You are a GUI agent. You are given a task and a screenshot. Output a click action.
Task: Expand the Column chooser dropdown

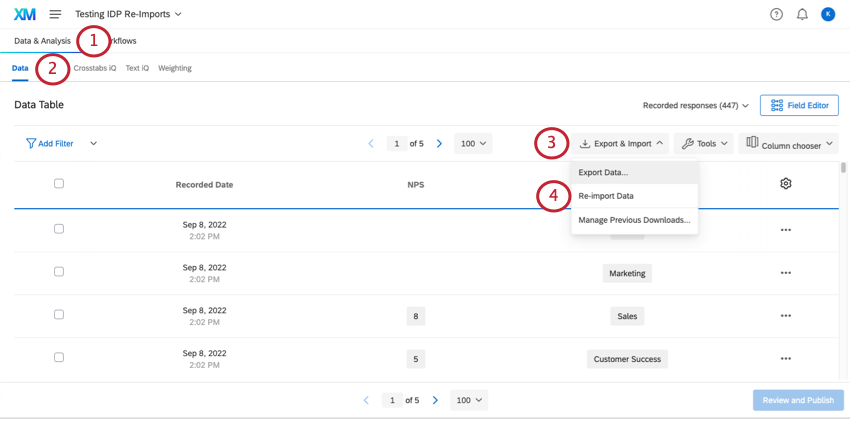[788, 144]
